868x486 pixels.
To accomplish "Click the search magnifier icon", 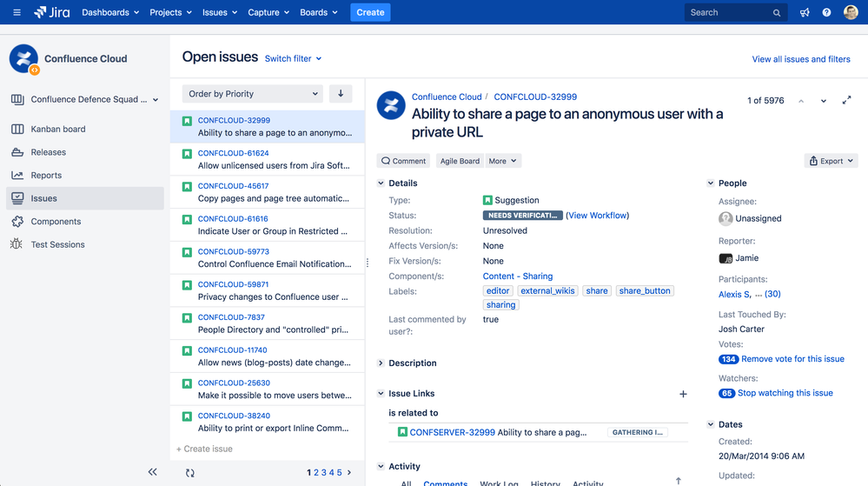I will pyautogui.click(x=777, y=13).
